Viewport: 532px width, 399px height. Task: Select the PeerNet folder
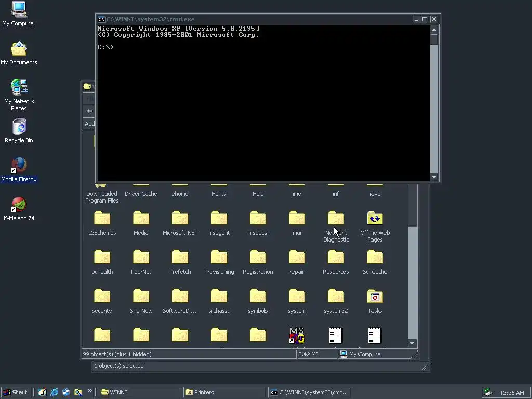141,262
